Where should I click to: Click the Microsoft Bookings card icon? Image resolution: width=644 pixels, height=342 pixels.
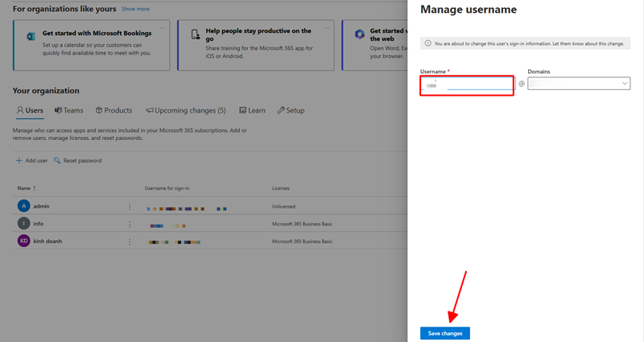click(31, 36)
